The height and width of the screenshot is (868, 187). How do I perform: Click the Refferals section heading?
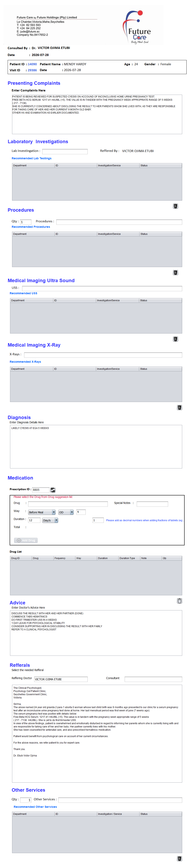point(20,665)
